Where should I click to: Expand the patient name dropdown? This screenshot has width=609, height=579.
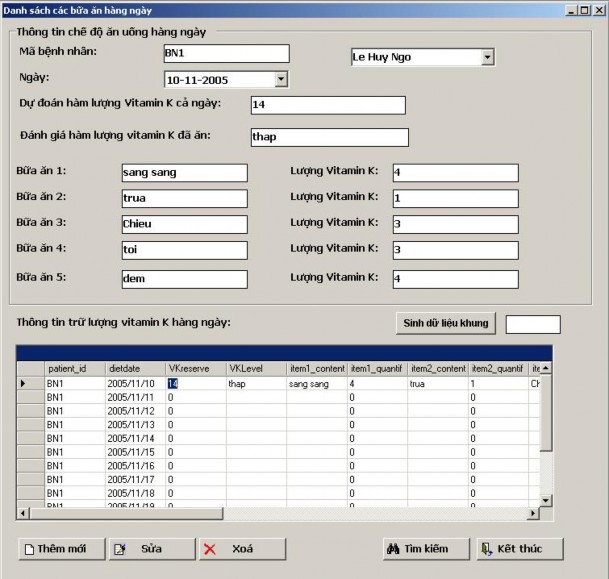487,57
